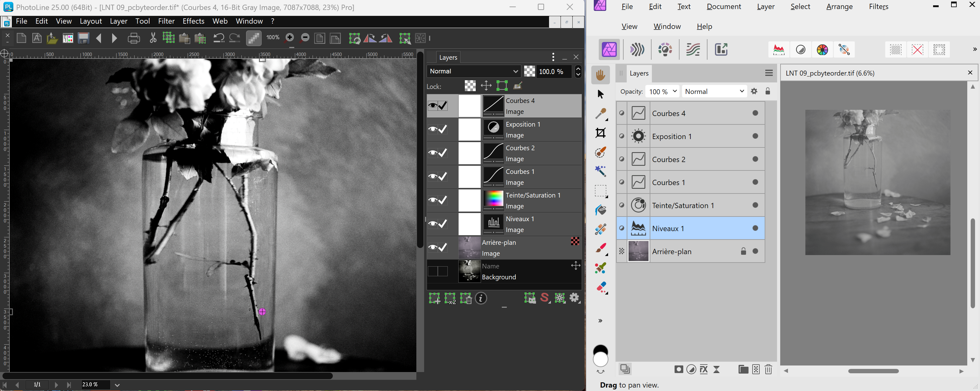
Task: Switch to the Liquify Persona in Affinity Photo
Action: [637, 49]
